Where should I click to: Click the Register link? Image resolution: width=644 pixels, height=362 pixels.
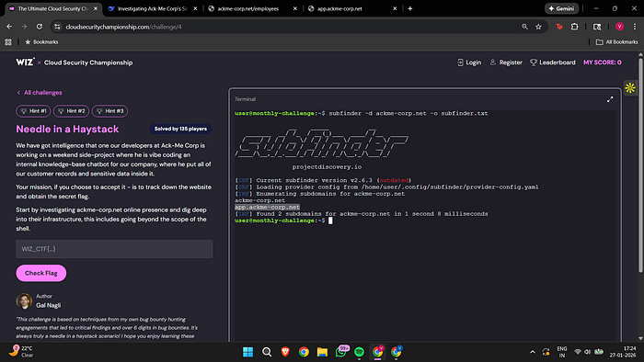point(506,62)
